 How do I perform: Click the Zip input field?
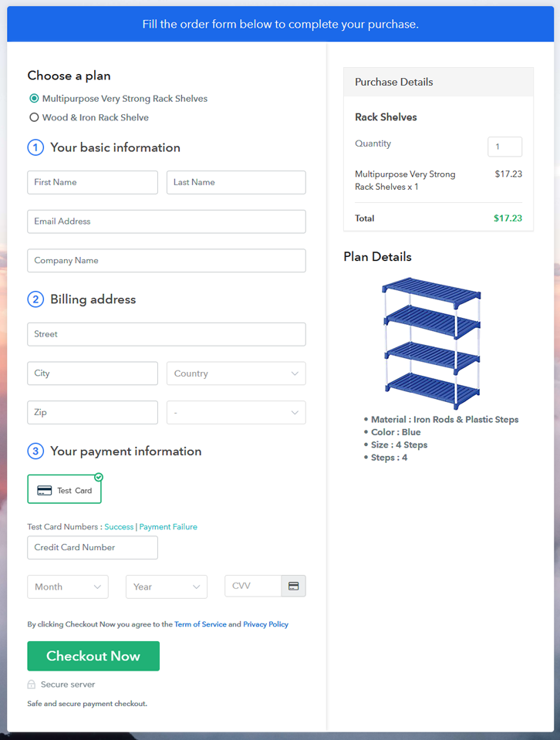click(93, 413)
